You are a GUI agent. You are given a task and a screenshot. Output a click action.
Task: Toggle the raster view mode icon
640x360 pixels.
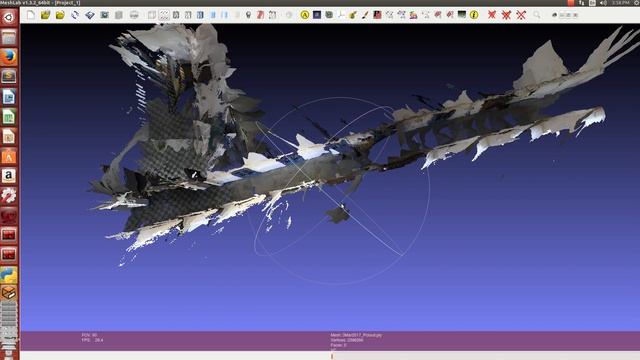coord(134,15)
